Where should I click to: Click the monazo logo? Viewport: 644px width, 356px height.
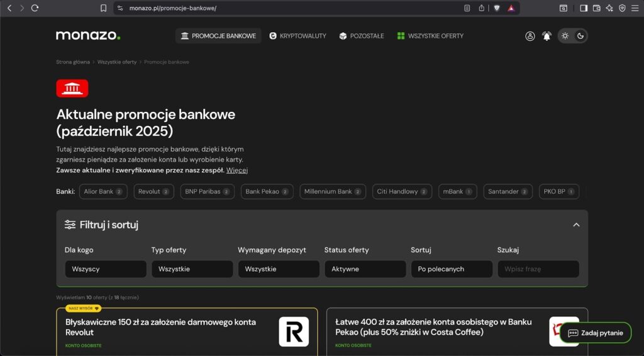tap(87, 36)
